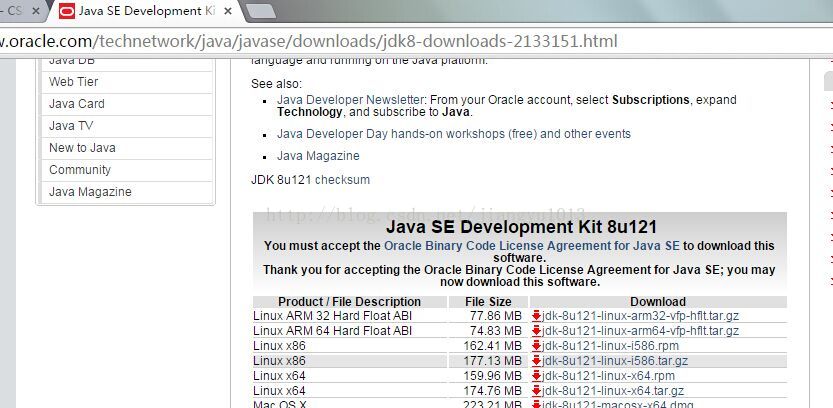
Task: Open New to Java in the sidebar
Action: (x=82, y=148)
